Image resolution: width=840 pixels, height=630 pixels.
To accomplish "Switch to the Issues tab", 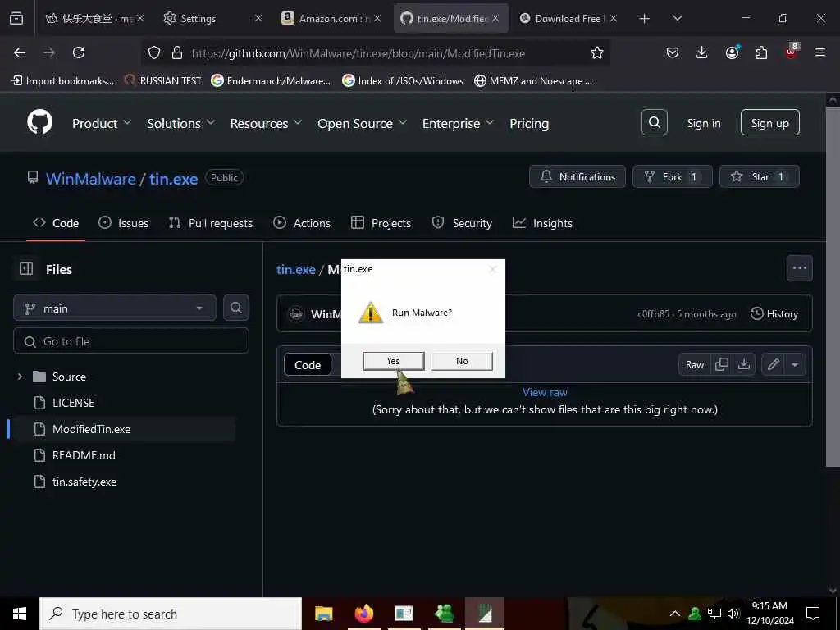I will click(124, 223).
